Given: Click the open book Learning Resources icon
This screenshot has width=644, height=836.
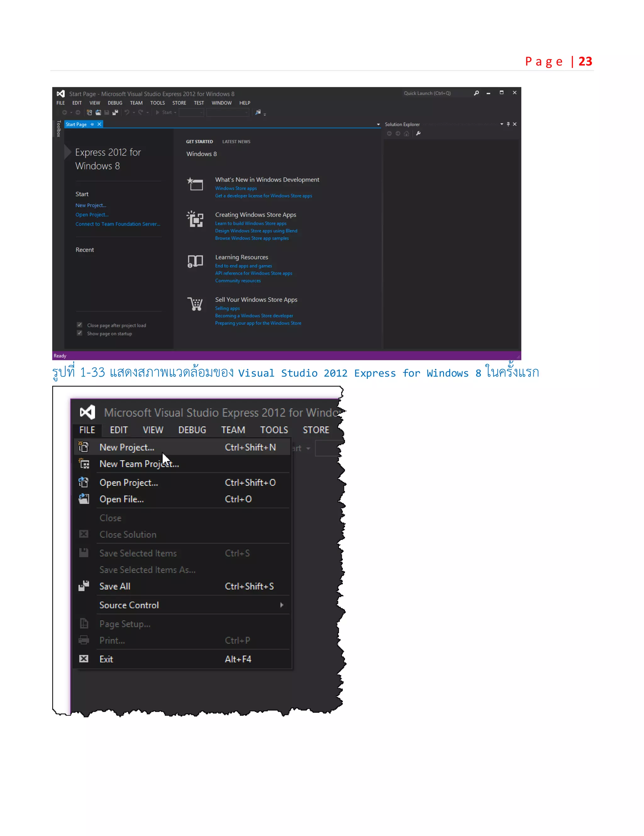Looking at the screenshot, I should click(x=195, y=261).
